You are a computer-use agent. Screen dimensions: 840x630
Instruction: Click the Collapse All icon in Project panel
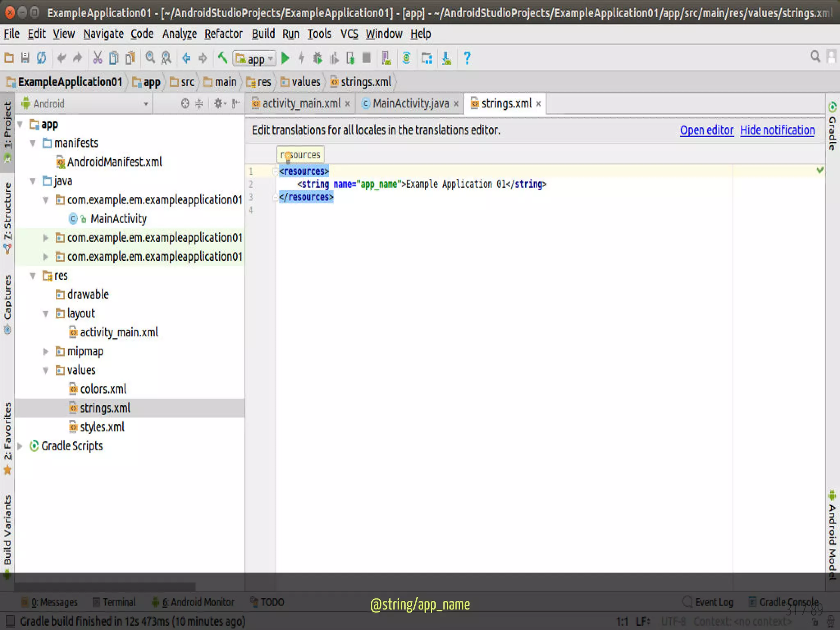click(x=199, y=104)
